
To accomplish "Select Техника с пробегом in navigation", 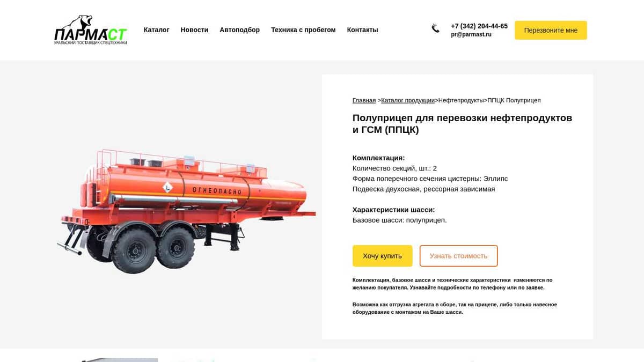I will tap(303, 30).
